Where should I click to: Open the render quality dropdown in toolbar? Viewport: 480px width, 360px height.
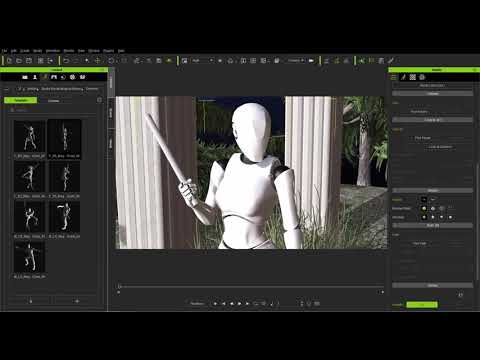coord(202,61)
